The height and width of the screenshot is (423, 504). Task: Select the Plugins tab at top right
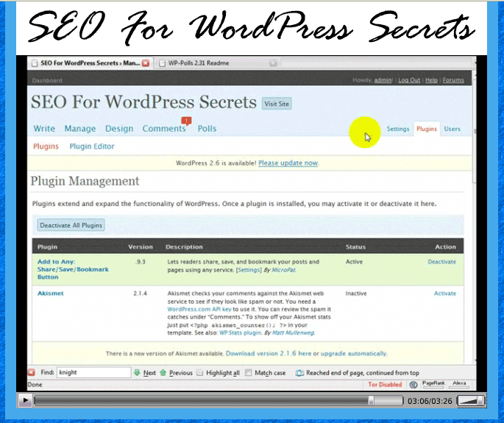[427, 129]
